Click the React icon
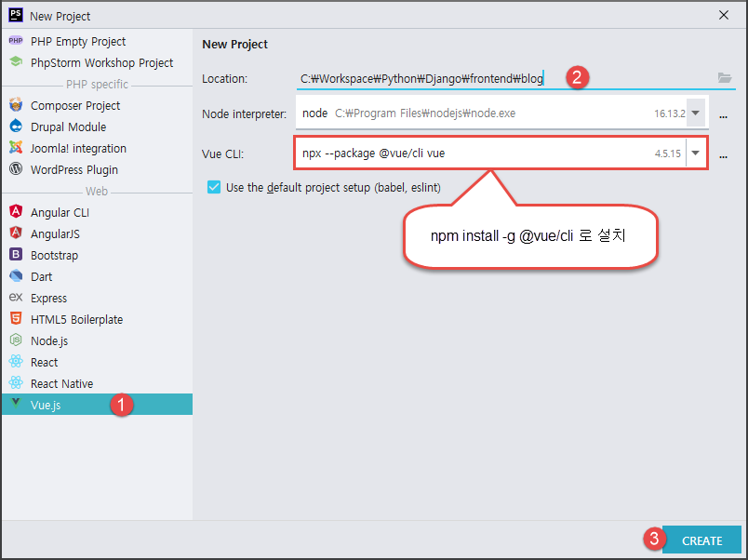Screen dimensions: 748x560 [16, 361]
